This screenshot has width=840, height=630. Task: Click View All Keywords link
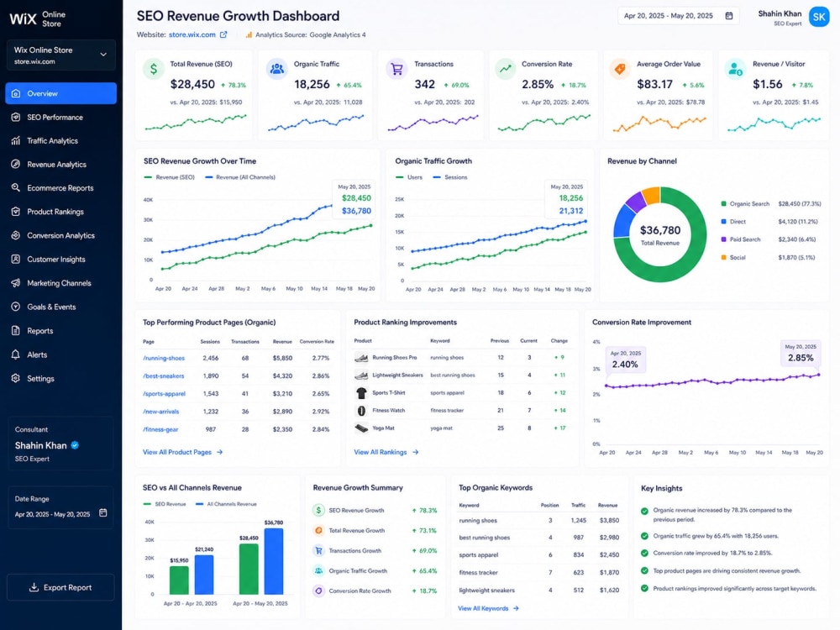pos(489,608)
